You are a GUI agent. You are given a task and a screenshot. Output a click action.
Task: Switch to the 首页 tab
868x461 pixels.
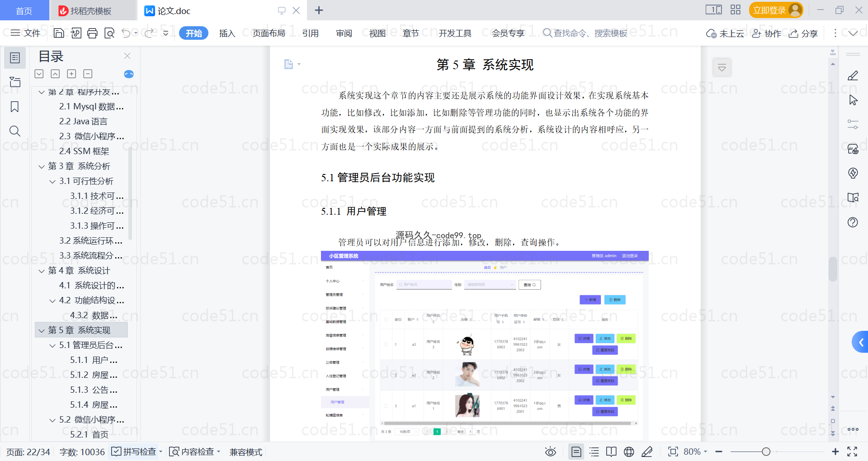click(x=24, y=10)
